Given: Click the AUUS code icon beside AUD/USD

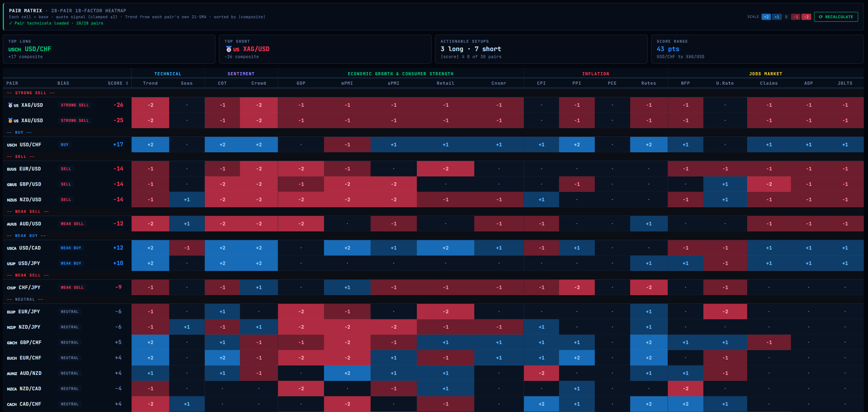Looking at the screenshot, I should click(12, 224).
